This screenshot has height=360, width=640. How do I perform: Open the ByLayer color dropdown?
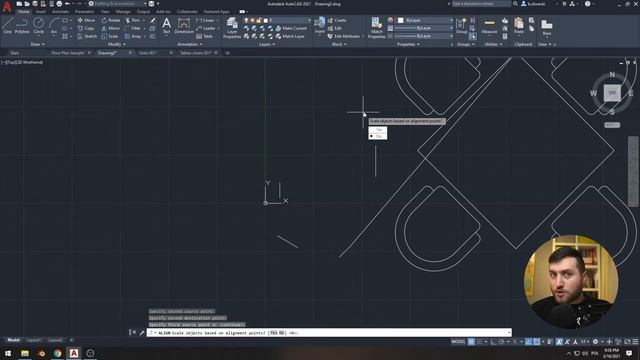click(x=425, y=20)
